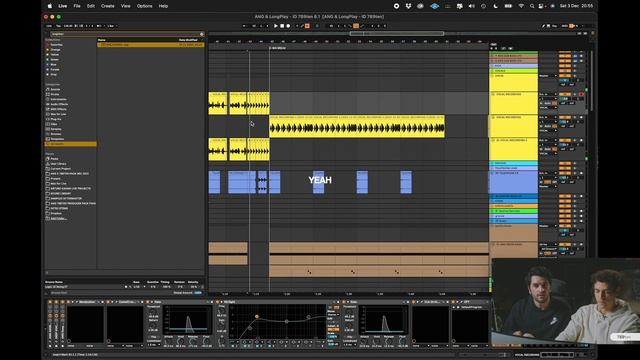Click the Stop button in transport
640x360 pixels.
tap(282, 26)
